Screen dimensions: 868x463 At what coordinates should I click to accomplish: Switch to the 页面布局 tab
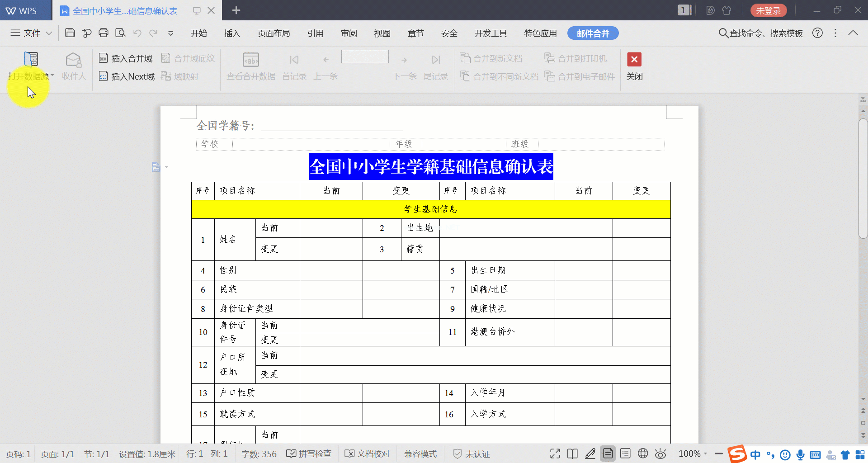274,33
